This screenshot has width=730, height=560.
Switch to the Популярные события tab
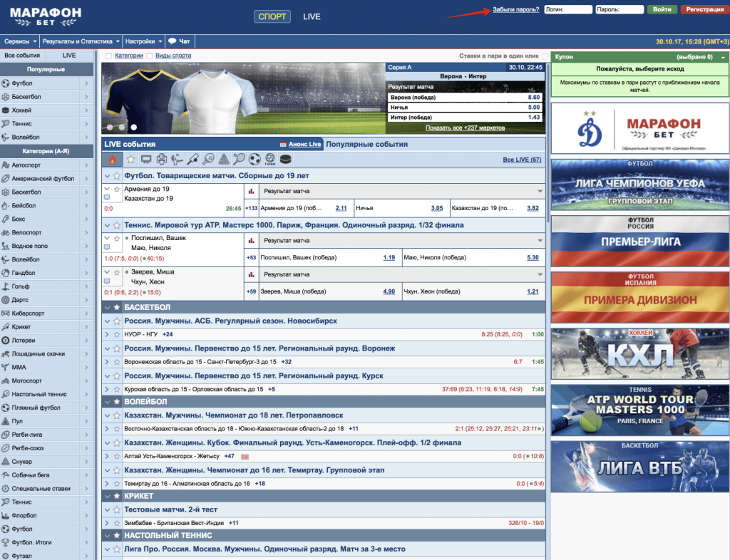coord(366,144)
